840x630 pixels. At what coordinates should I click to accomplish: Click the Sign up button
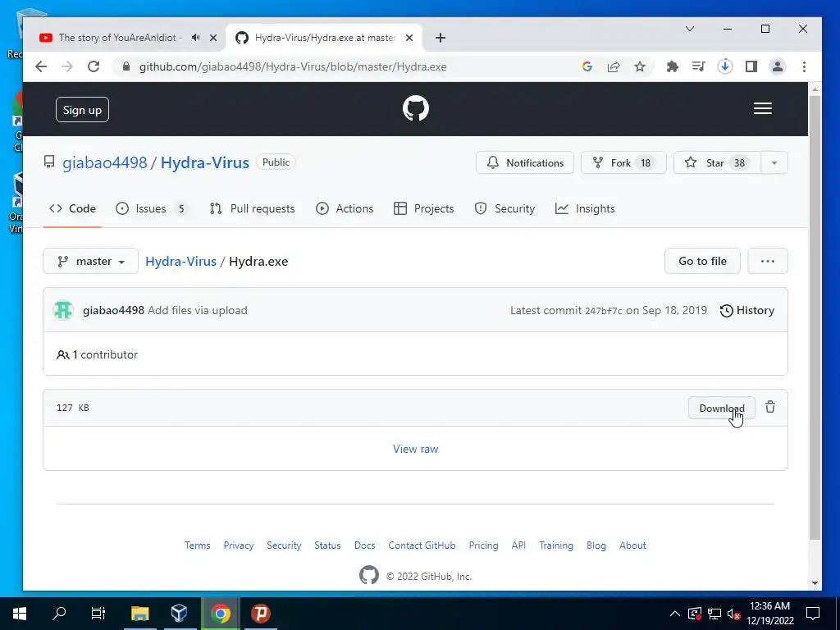pyautogui.click(x=82, y=110)
